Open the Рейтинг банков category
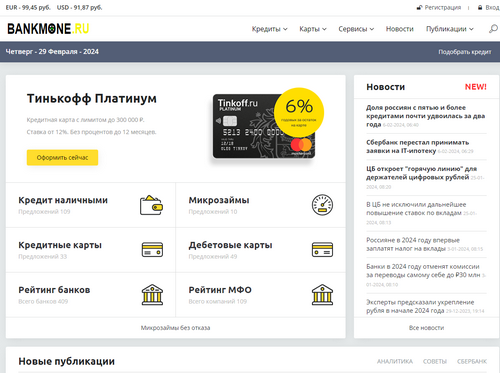Viewport: 500px width, 373px height. tap(54, 290)
